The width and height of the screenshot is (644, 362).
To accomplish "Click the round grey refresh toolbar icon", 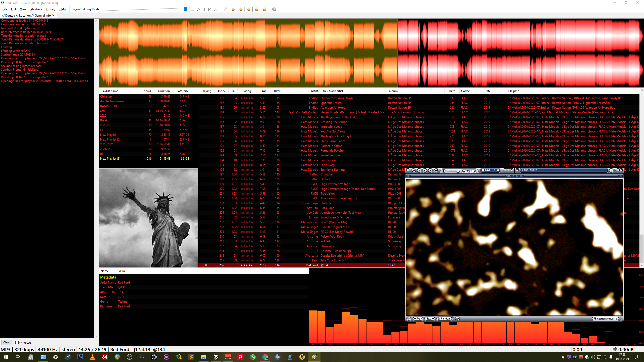I will [274, 9].
